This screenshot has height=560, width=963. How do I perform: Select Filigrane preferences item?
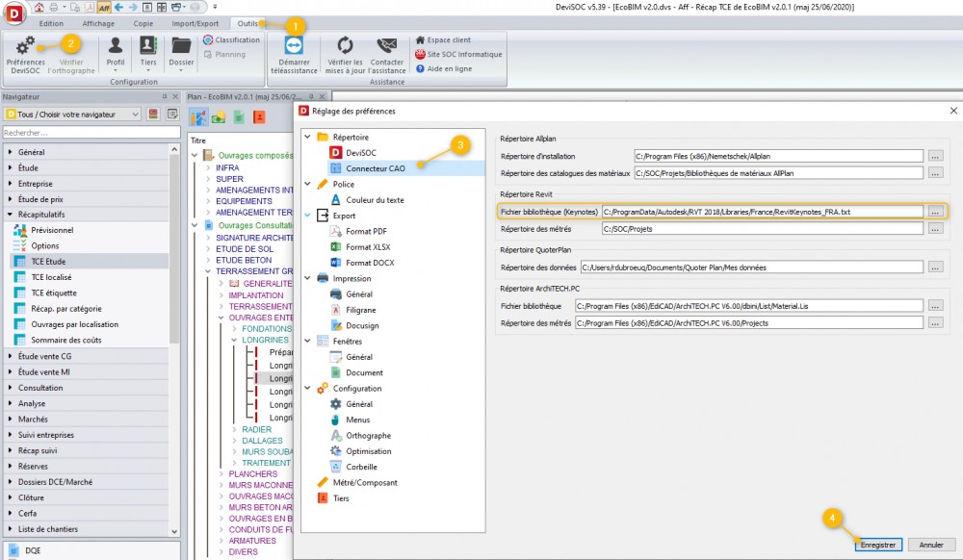pyautogui.click(x=360, y=310)
